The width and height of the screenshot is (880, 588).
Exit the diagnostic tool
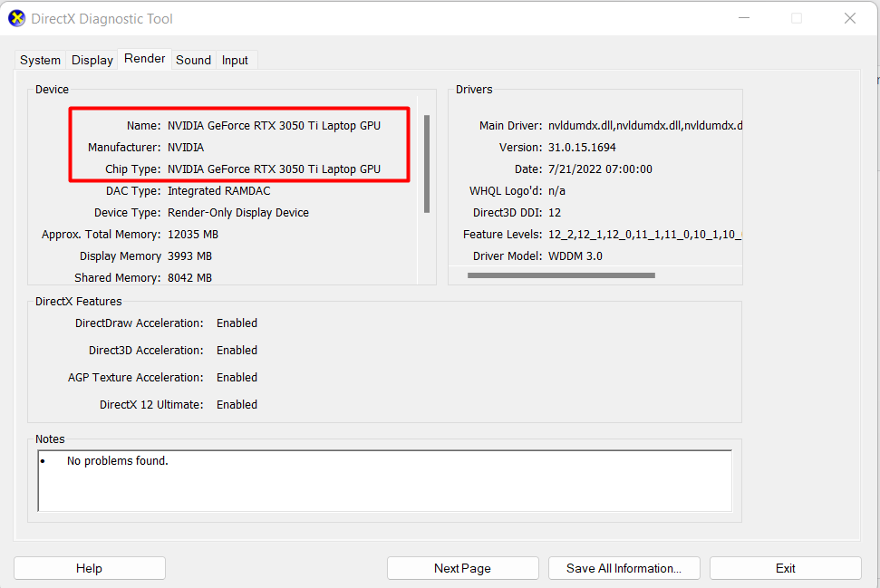(x=785, y=568)
